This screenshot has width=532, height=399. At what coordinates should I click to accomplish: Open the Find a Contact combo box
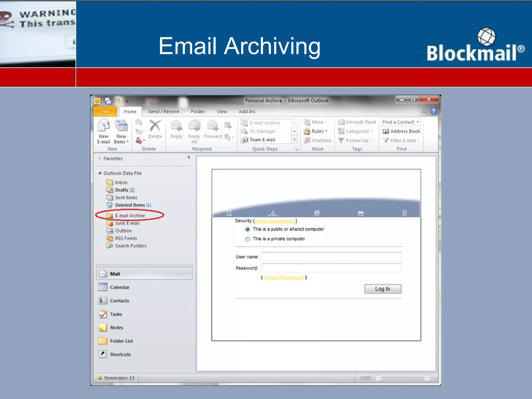coord(401,122)
